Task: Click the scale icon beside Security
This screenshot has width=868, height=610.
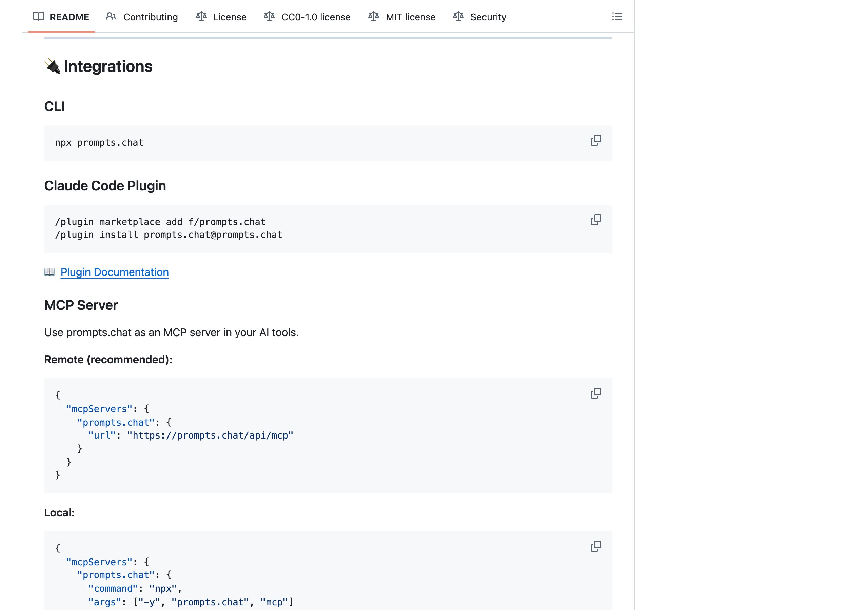Action: coord(458,16)
